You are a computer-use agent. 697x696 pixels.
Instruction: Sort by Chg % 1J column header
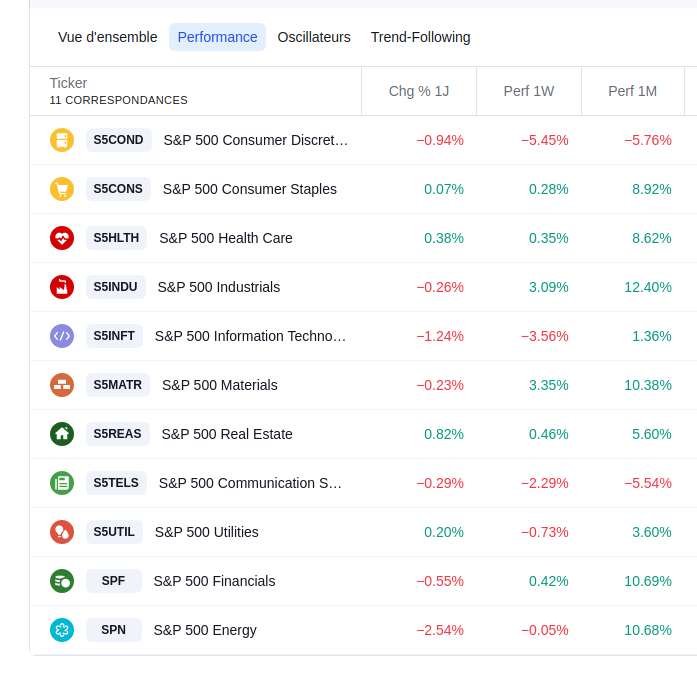(419, 91)
